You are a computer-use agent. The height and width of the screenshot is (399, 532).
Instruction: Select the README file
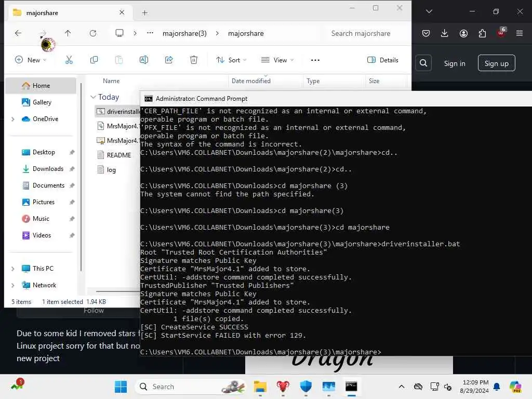click(x=118, y=155)
